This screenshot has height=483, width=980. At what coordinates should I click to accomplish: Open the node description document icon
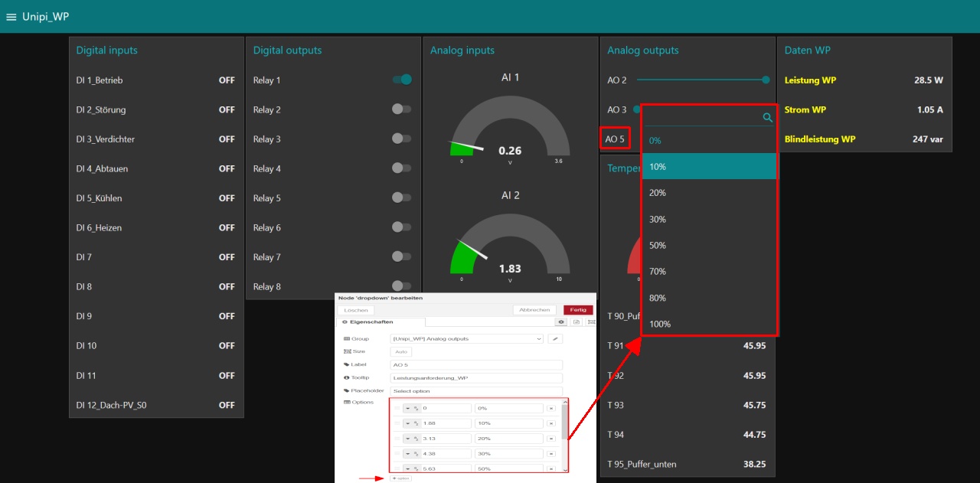click(x=577, y=322)
